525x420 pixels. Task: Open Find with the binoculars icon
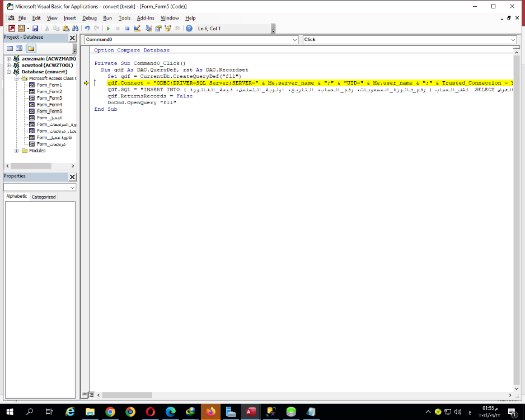tap(76, 29)
